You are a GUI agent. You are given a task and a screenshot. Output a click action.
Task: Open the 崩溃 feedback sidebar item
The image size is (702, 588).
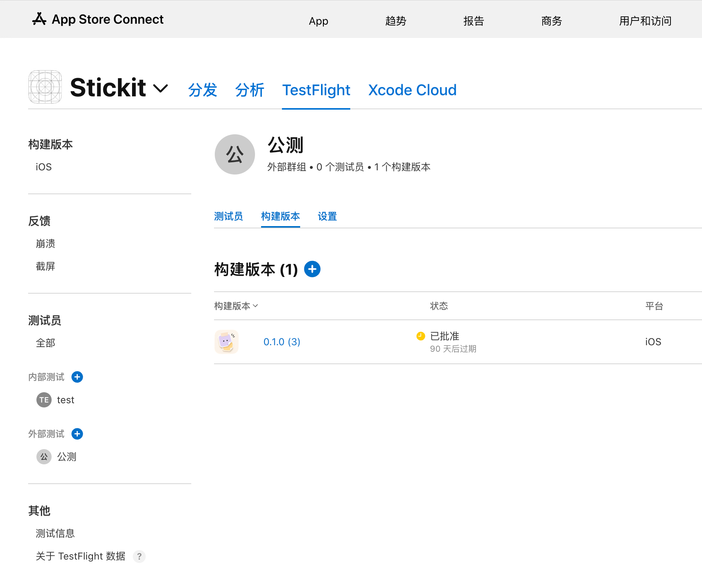[46, 244]
